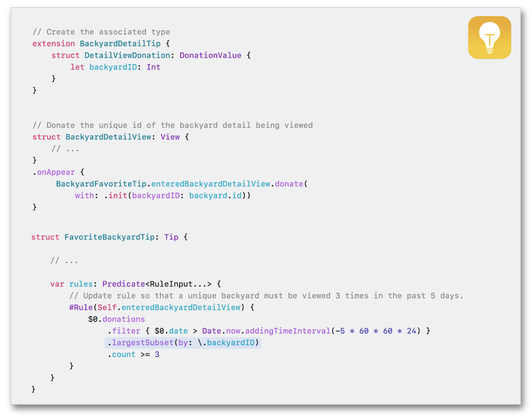
Task: Click the BackyardFavoriteTip identifier
Action: (x=102, y=184)
